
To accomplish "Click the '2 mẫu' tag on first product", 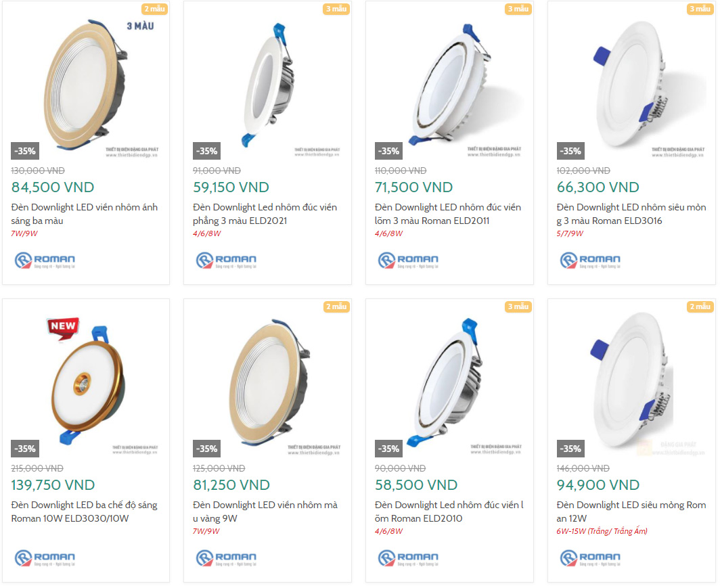I will [x=154, y=9].
